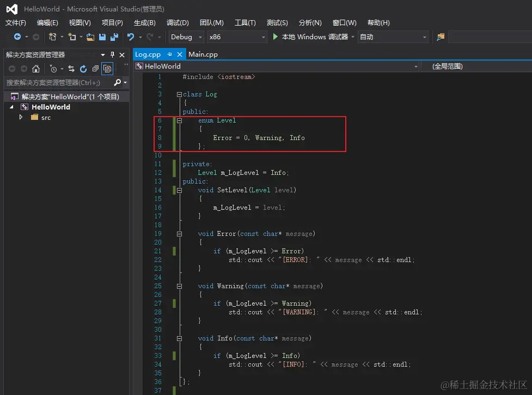Screen dimensions: 532x395
Task: Toggle pin on Log.cpp tab
Action: (x=169, y=54)
